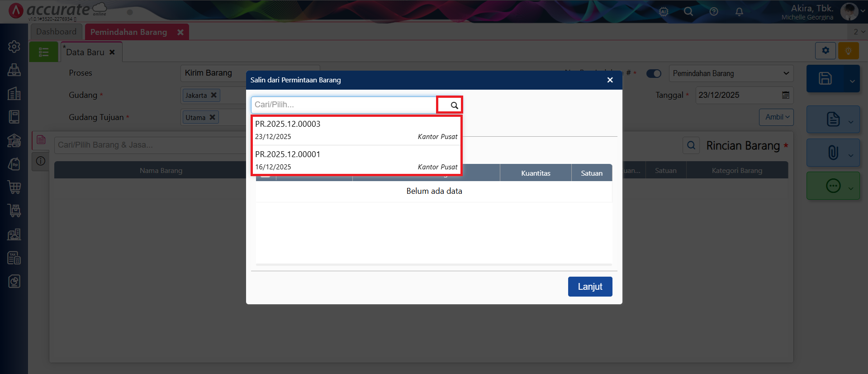Image resolution: width=868 pixels, height=374 pixels.
Task: Remove the Jakarta tag from Gudang
Action: tap(214, 95)
